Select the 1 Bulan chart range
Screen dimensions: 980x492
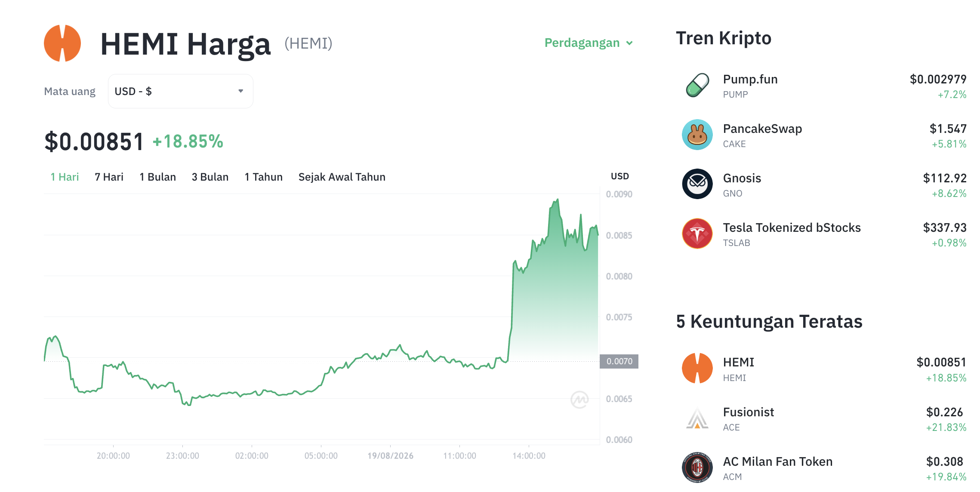157,177
